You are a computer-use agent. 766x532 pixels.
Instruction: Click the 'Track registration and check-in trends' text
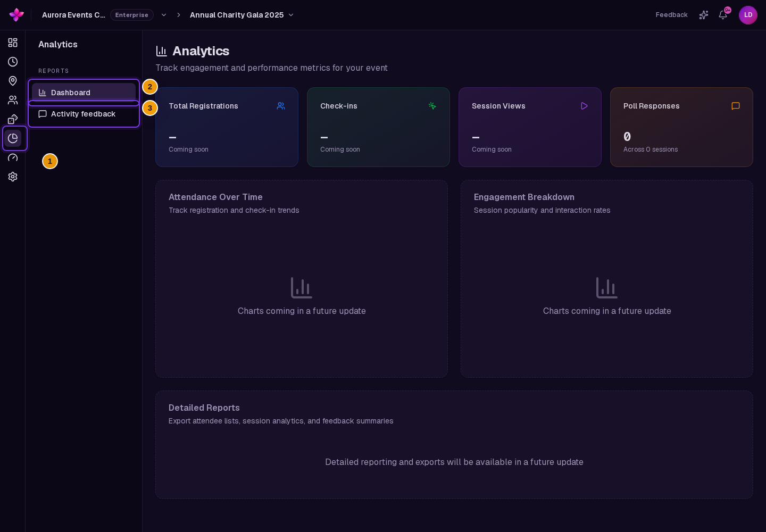[234, 210]
